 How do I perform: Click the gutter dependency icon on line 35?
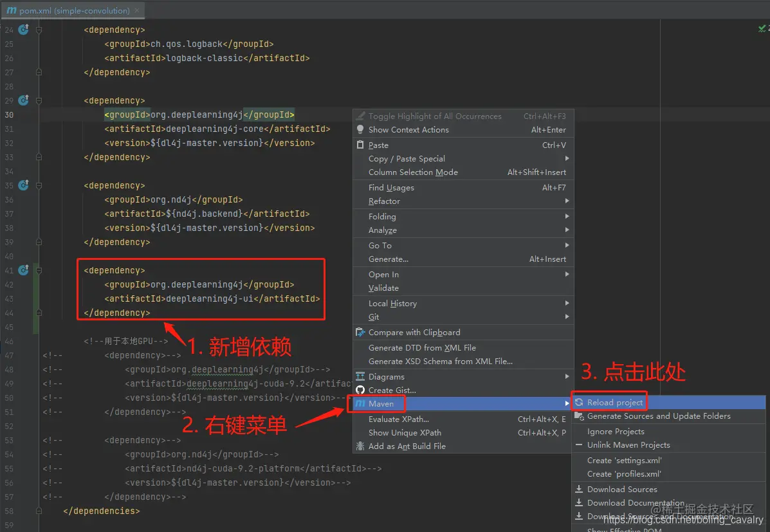[24, 185]
